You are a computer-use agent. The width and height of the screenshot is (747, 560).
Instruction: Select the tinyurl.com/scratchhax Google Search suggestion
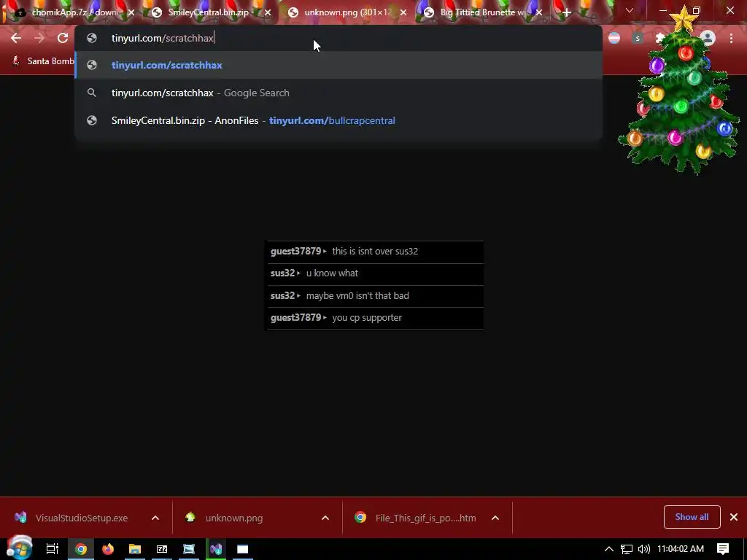(338, 93)
